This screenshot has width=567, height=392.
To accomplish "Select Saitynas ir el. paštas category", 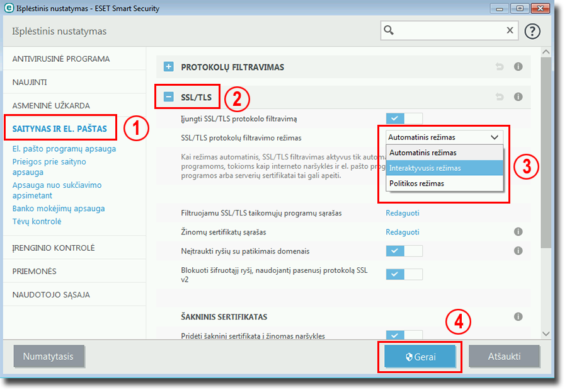I will click(60, 129).
